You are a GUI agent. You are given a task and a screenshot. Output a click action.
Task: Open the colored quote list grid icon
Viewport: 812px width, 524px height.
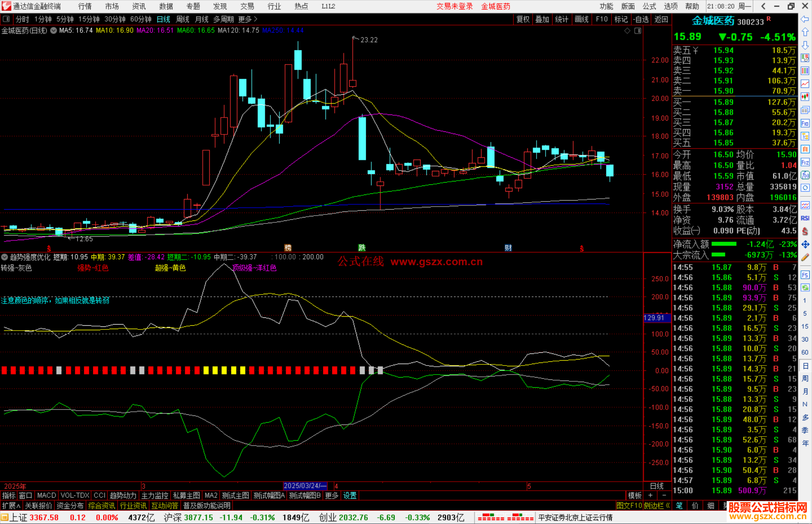(x=805, y=71)
